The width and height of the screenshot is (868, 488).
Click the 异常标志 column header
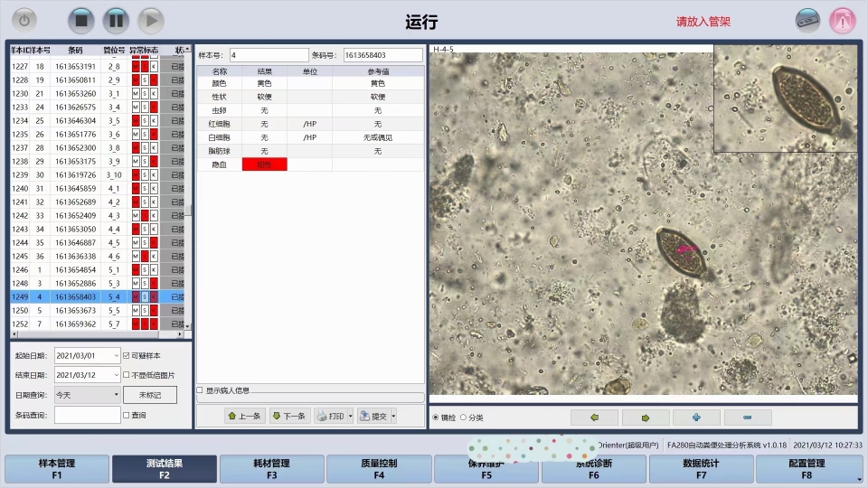[144, 50]
